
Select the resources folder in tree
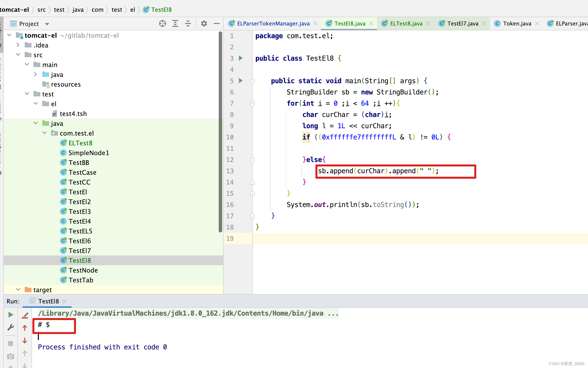tap(66, 84)
